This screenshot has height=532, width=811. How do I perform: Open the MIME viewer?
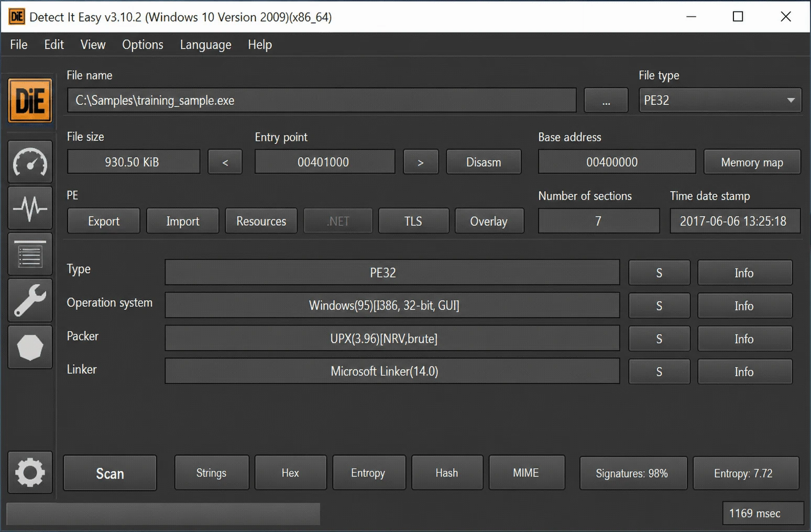coord(527,473)
